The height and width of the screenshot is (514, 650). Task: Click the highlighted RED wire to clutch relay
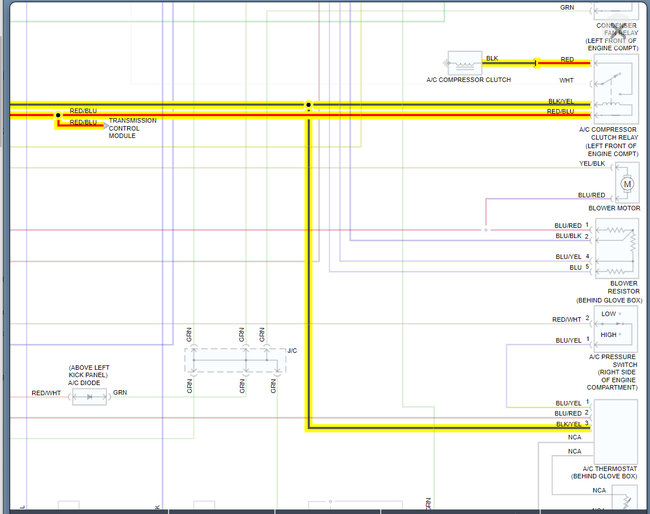coord(564,63)
